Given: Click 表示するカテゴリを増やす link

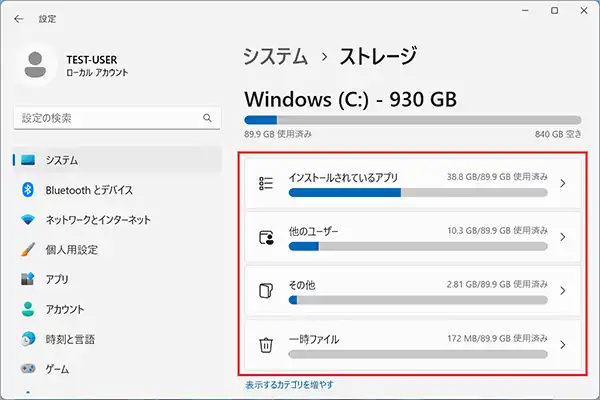Looking at the screenshot, I should (289, 385).
